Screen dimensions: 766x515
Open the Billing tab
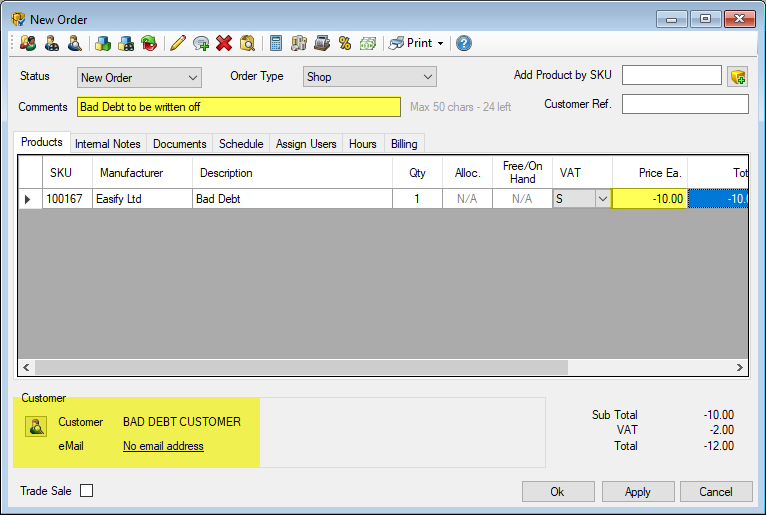point(404,144)
